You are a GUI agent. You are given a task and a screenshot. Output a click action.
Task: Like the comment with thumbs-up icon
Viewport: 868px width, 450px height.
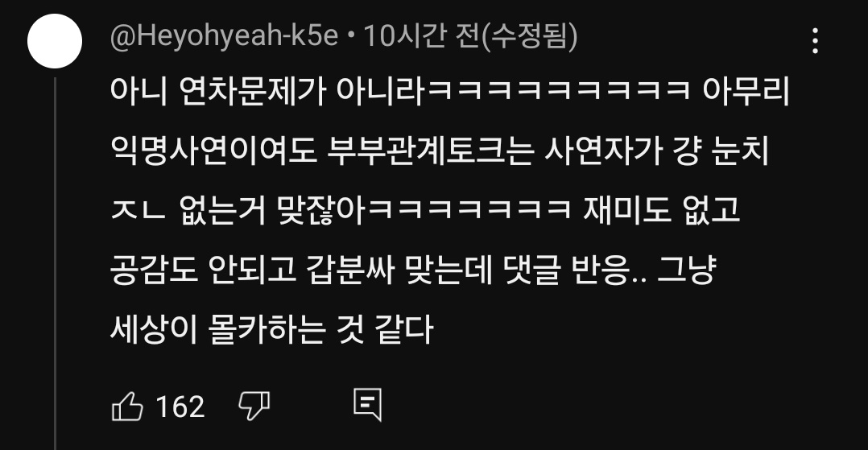(127, 407)
